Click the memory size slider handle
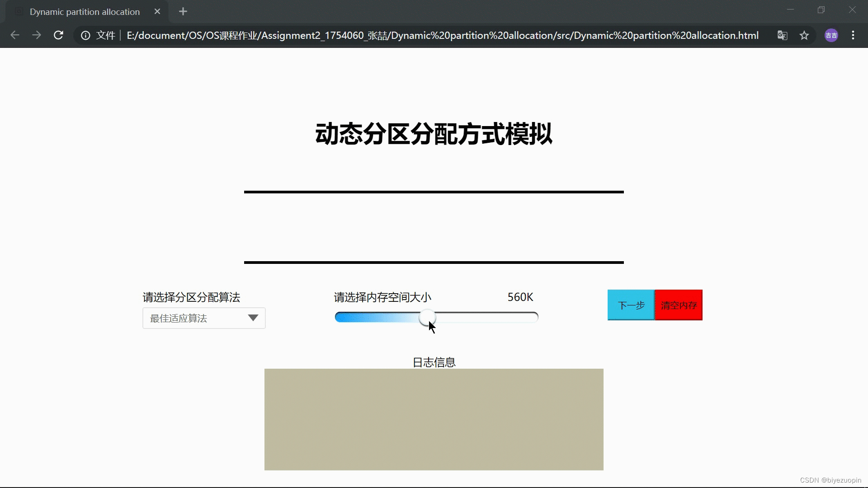 pos(427,317)
